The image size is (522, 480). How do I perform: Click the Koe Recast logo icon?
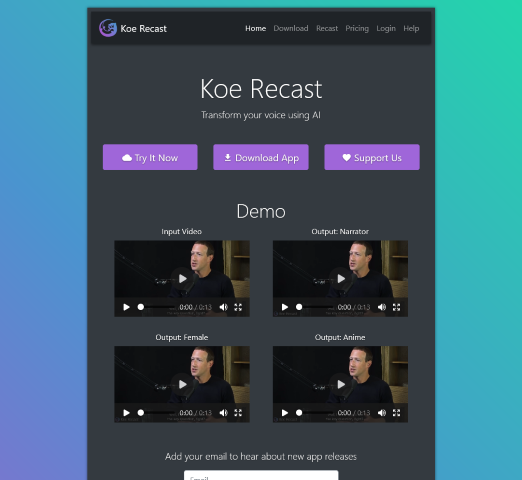click(x=108, y=28)
